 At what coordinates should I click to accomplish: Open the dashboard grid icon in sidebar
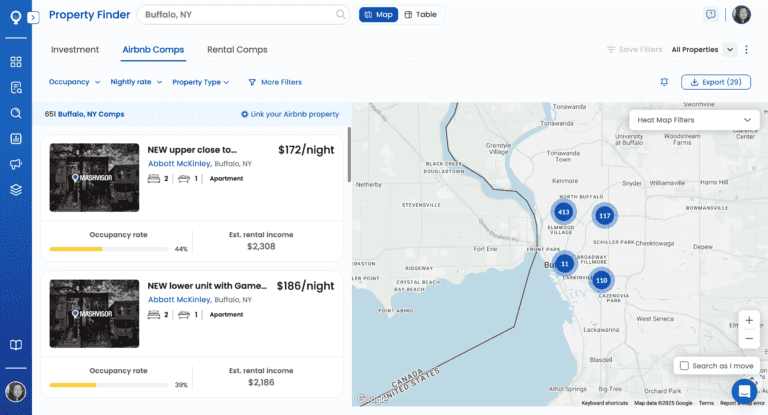[x=16, y=62]
